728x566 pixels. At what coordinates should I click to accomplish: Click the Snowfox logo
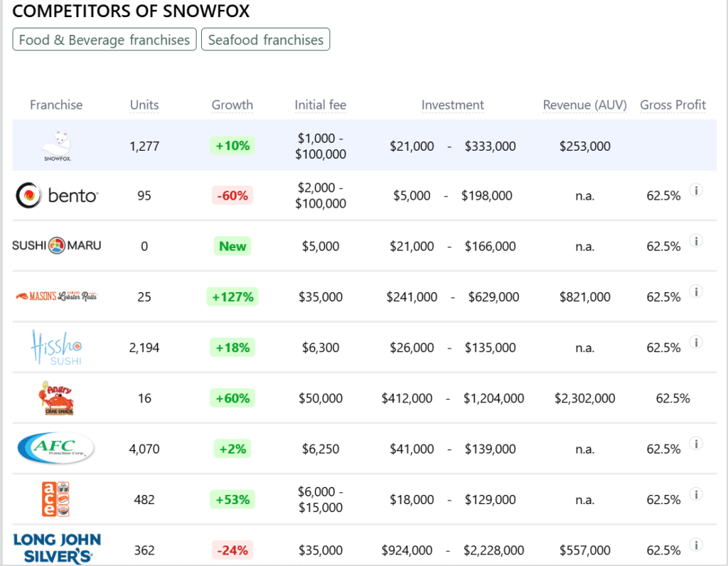tap(57, 146)
